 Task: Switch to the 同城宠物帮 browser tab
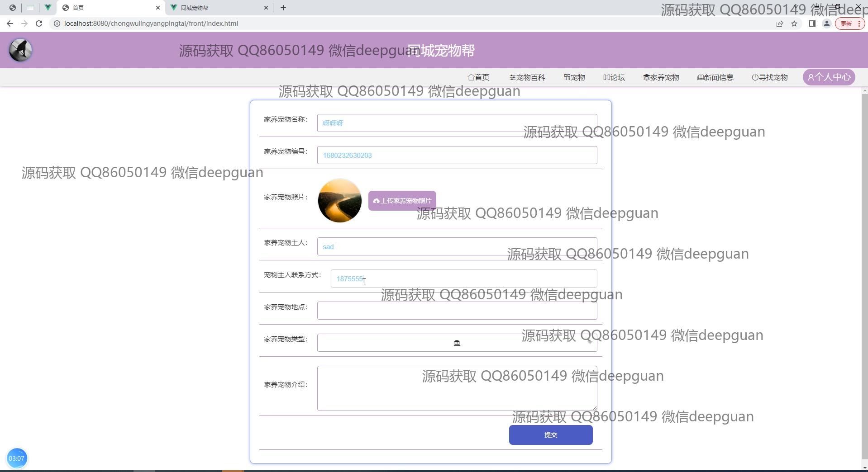217,8
